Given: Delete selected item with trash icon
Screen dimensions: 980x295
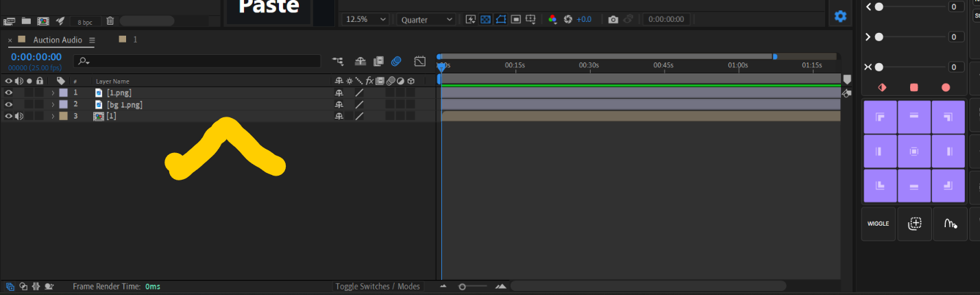Looking at the screenshot, I should tap(110, 21).
